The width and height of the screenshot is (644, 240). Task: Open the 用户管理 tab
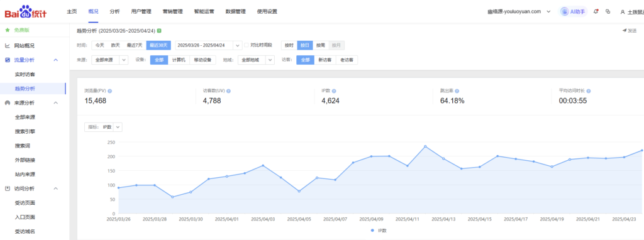pos(142,11)
